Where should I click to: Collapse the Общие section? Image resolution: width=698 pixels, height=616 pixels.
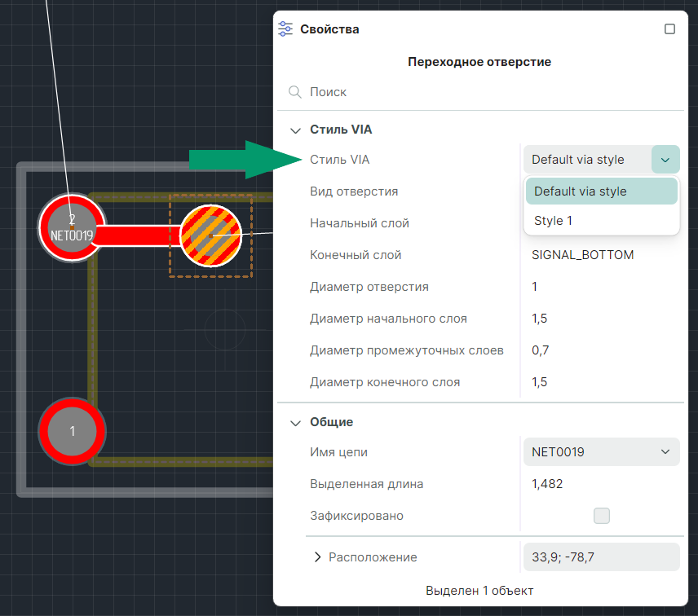pos(295,422)
